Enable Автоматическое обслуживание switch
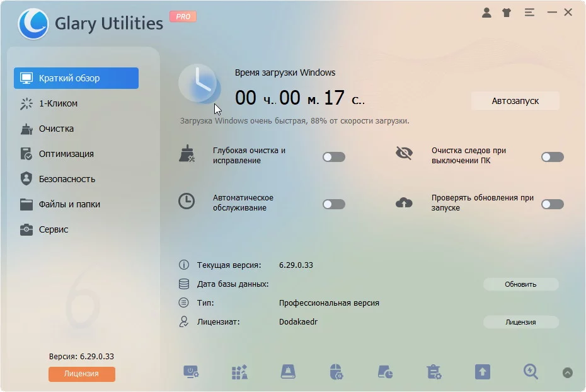 point(334,204)
